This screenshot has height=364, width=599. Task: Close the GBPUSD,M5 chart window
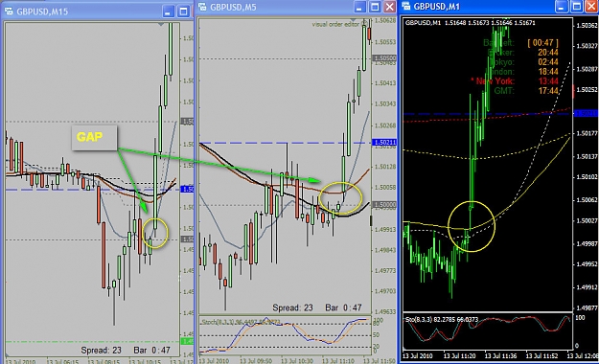coord(390,7)
